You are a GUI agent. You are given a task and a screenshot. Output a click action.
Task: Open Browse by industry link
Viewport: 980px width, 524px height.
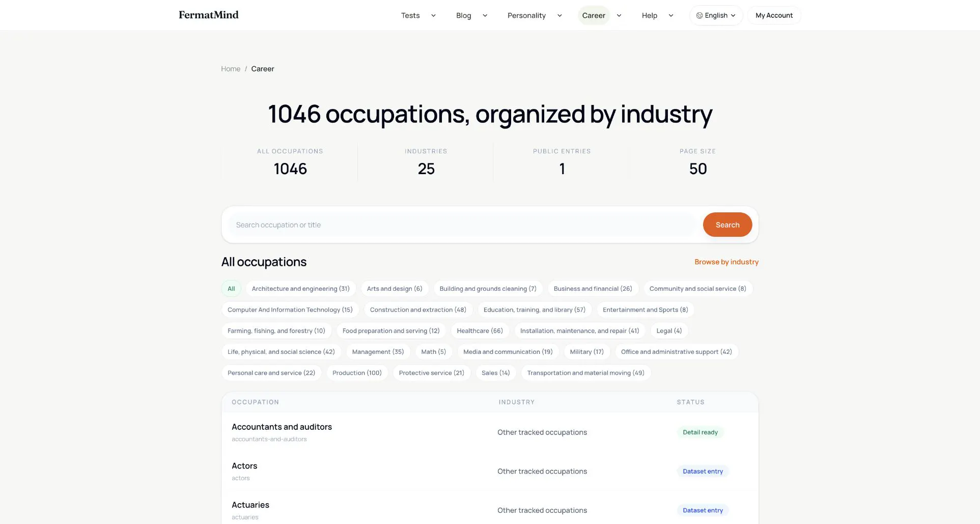[x=726, y=262]
